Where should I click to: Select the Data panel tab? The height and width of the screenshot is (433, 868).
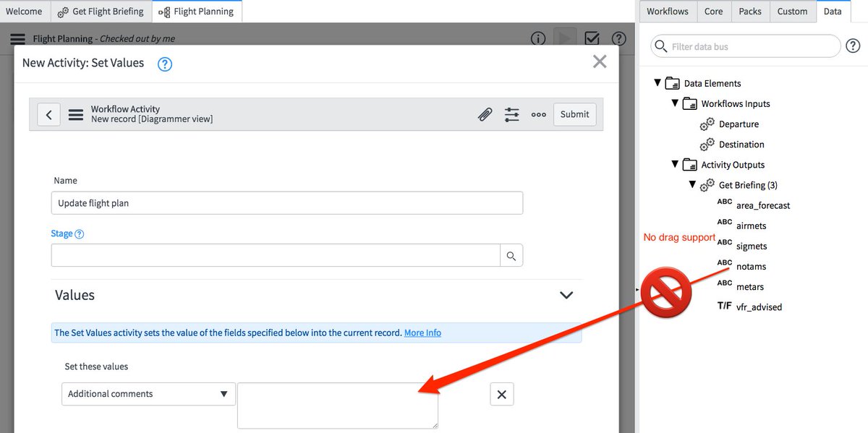click(833, 11)
